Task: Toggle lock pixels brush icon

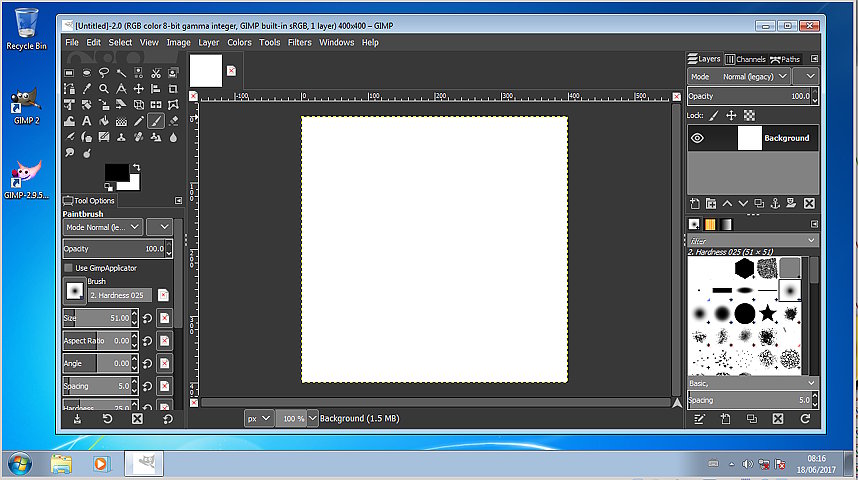Action: [x=714, y=115]
